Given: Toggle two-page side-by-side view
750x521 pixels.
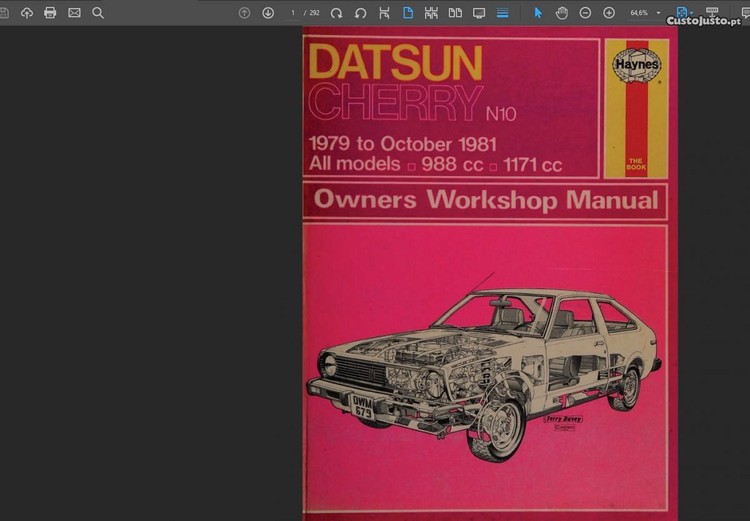Looking at the screenshot, I should coord(455,13).
